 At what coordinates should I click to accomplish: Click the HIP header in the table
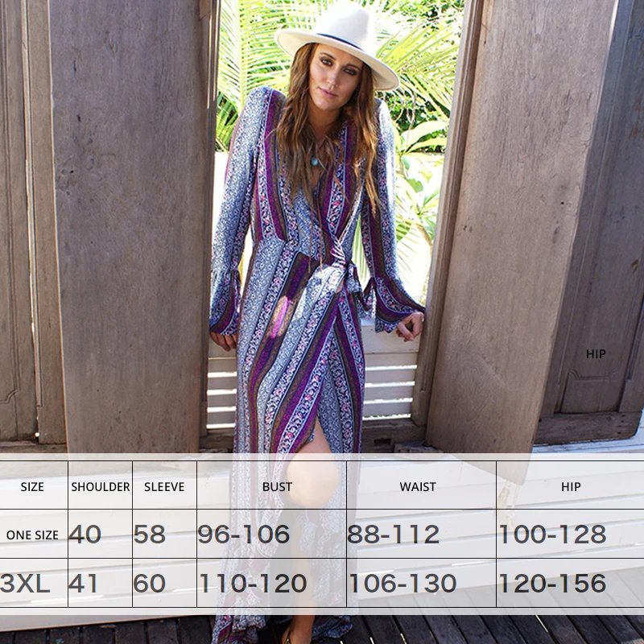tap(571, 487)
